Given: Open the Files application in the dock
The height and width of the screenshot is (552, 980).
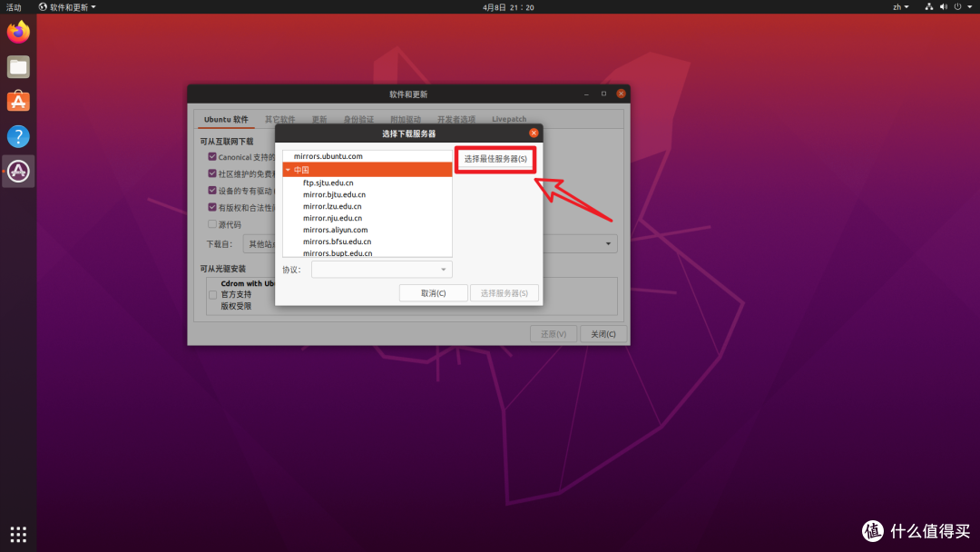Looking at the screenshot, I should pos(17,65).
